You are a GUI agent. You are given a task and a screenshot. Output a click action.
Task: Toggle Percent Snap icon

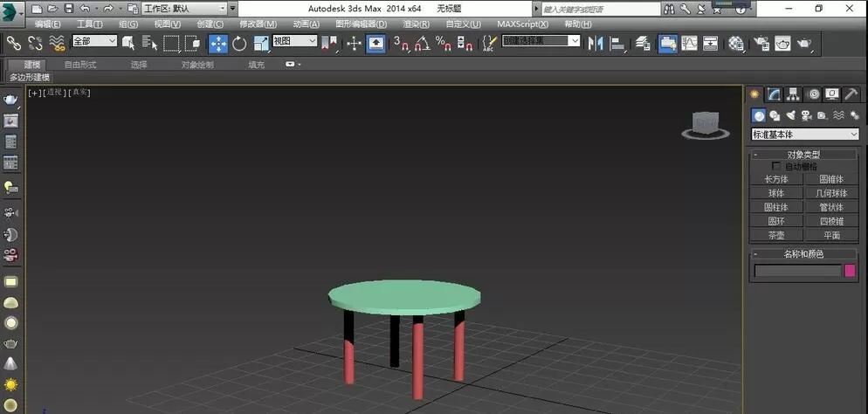tap(444, 43)
